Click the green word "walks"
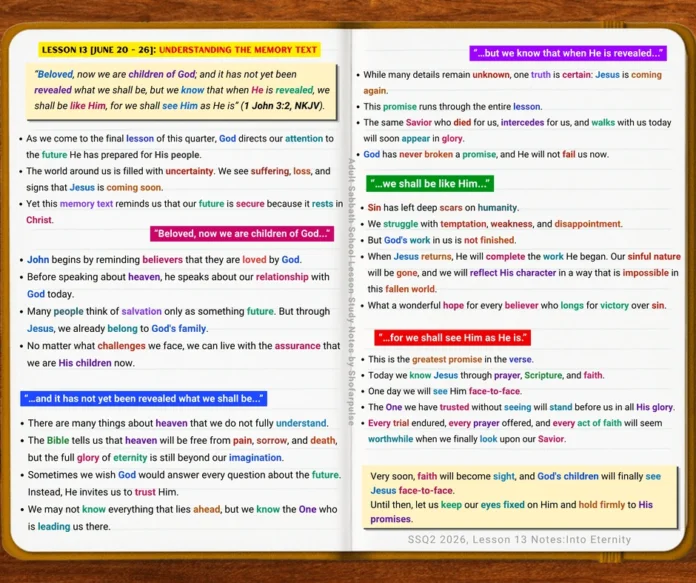The height and width of the screenshot is (583, 696). pyautogui.click(x=603, y=123)
